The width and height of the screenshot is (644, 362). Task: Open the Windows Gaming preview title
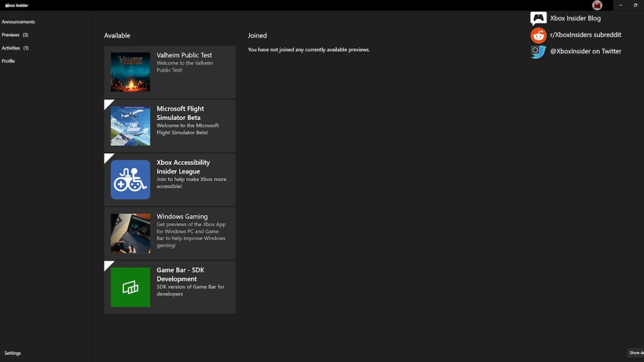click(x=182, y=216)
